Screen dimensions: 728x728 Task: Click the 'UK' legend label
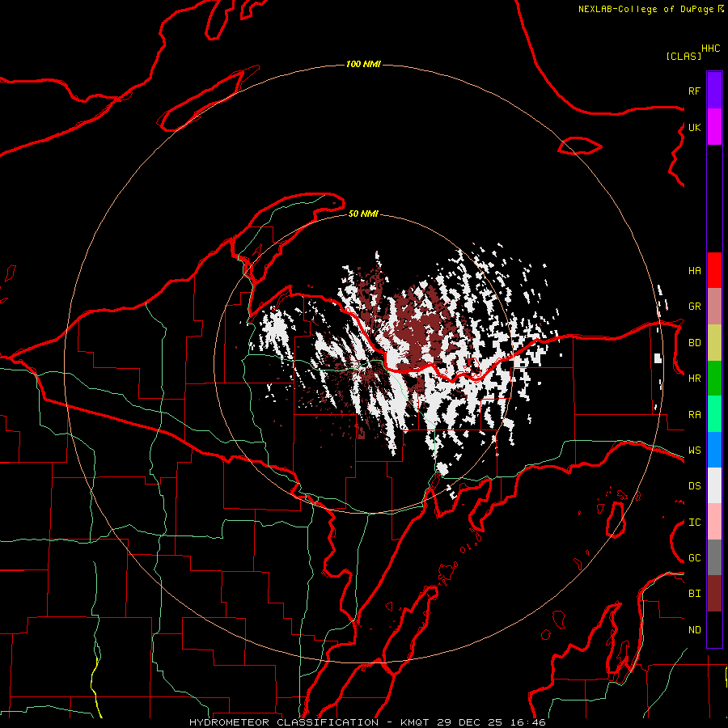(694, 127)
